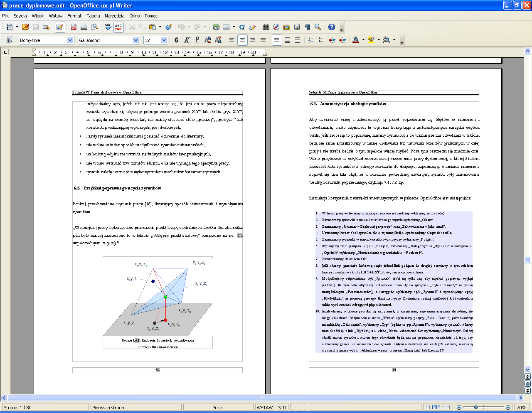This screenshot has width=532, height=413.
Task: Select side-by-side pages view layout
Action: coord(436,407)
